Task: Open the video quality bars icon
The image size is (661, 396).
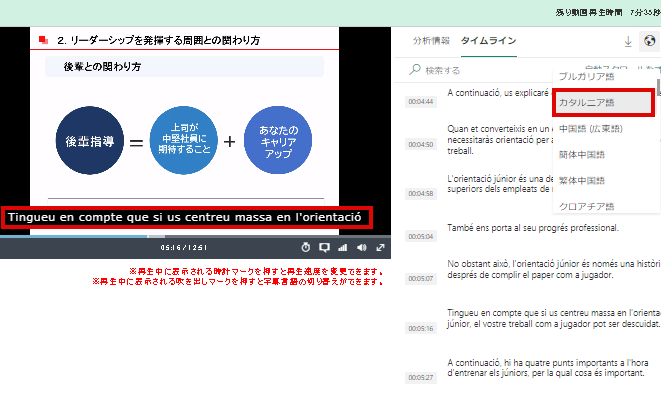Action: click(342, 248)
